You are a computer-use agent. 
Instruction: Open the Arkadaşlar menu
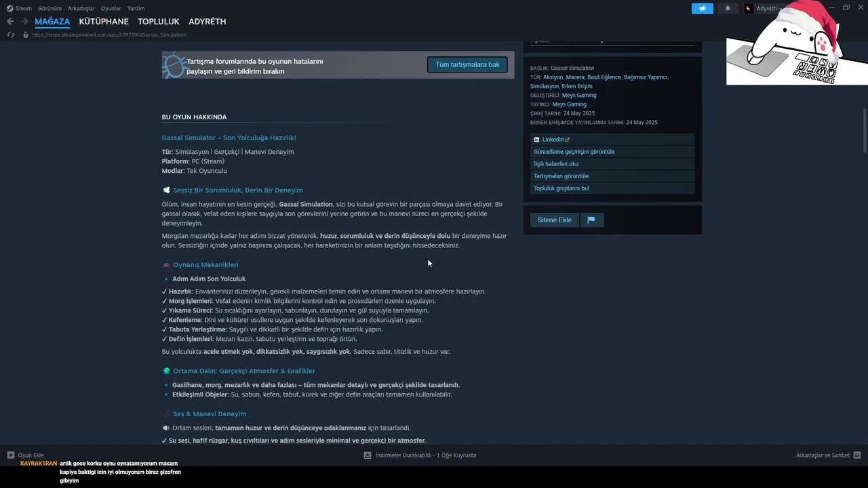tap(81, 9)
